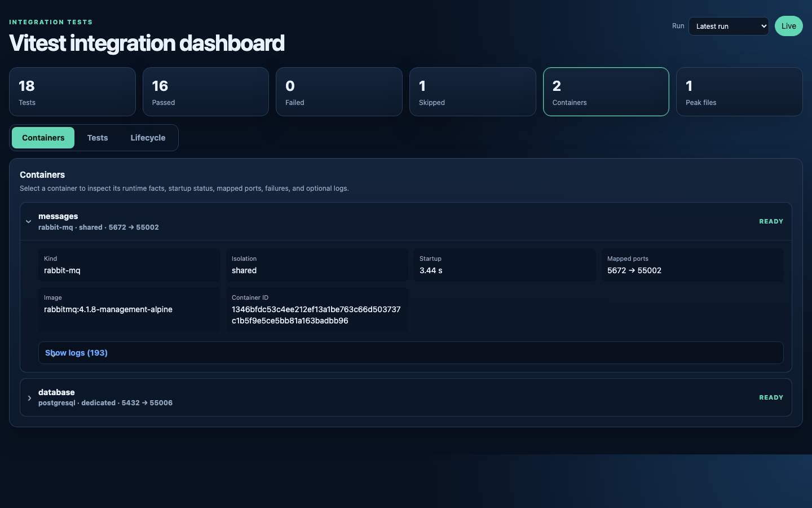Click the 'Select a container to inspect' description
The height and width of the screenshot is (508, 812).
[x=184, y=189]
